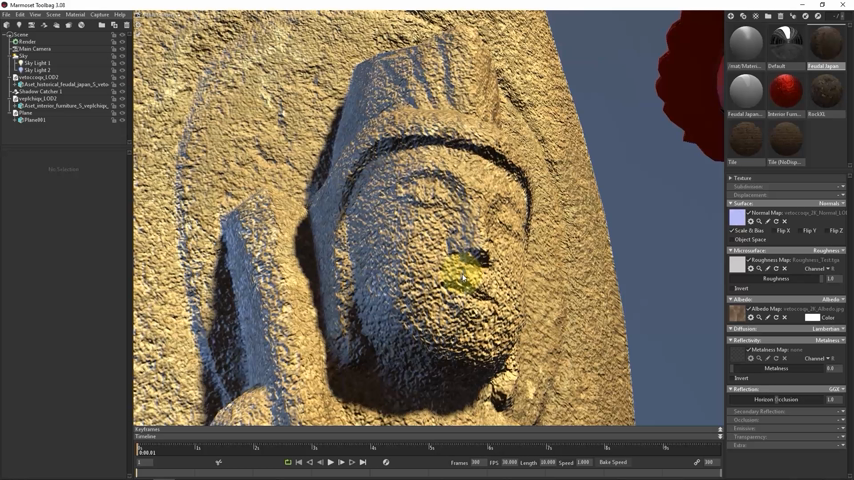Click the Normal Map magnifier icon
The height and width of the screenshot is (480, 854).
pos(759,222)
